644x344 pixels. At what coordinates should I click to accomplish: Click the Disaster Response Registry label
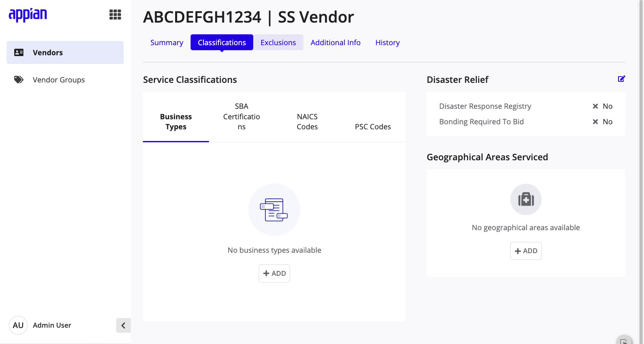click(x=485, y=106)
